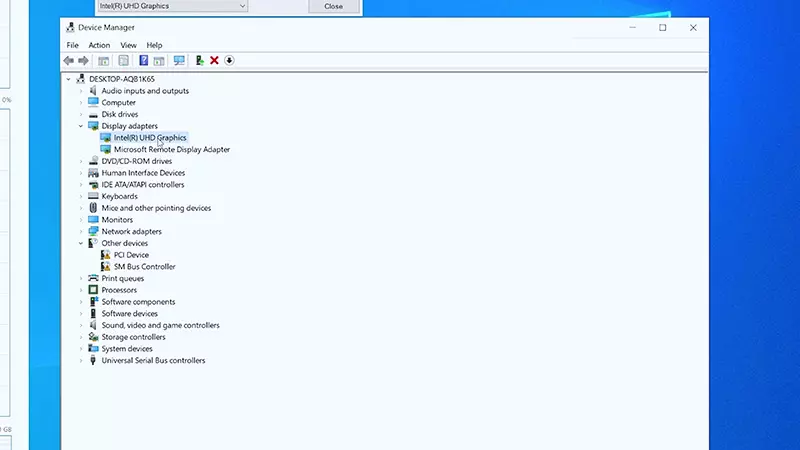Minimize the Device Manager window
The width and height of the screenshot is (800, 450).
(x=633, y=28)
